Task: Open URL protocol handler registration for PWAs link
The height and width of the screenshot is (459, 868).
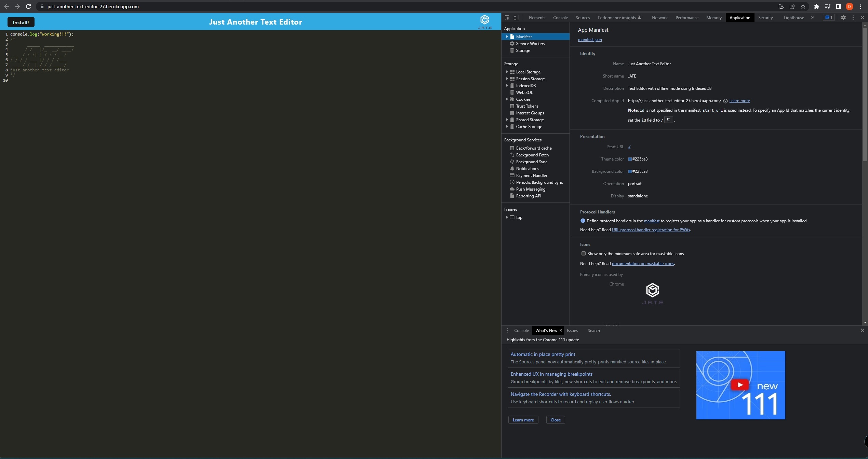Action: point(651,230)
